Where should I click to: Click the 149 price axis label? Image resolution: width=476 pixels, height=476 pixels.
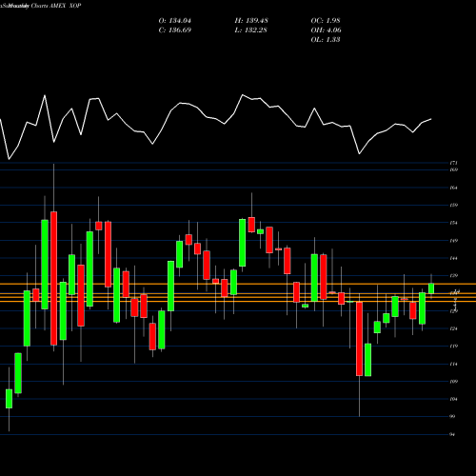tap(454, 241)
